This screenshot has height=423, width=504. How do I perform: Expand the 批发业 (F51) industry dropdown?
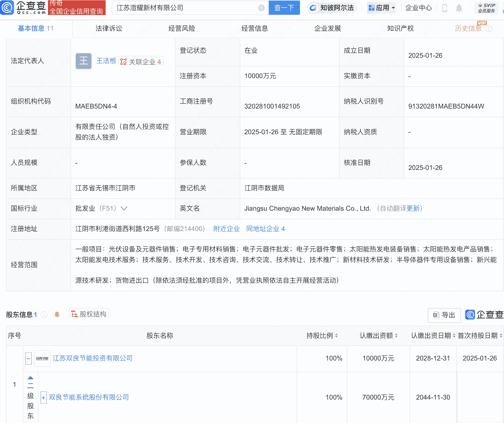124,208
